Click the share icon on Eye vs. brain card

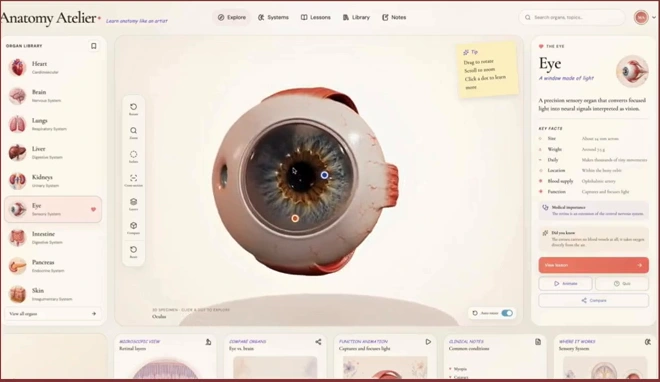[x=318, y=342]
